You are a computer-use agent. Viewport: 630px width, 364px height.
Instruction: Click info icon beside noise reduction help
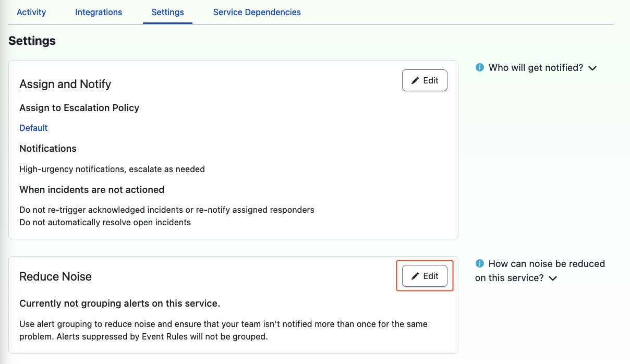tap(480, 264)
